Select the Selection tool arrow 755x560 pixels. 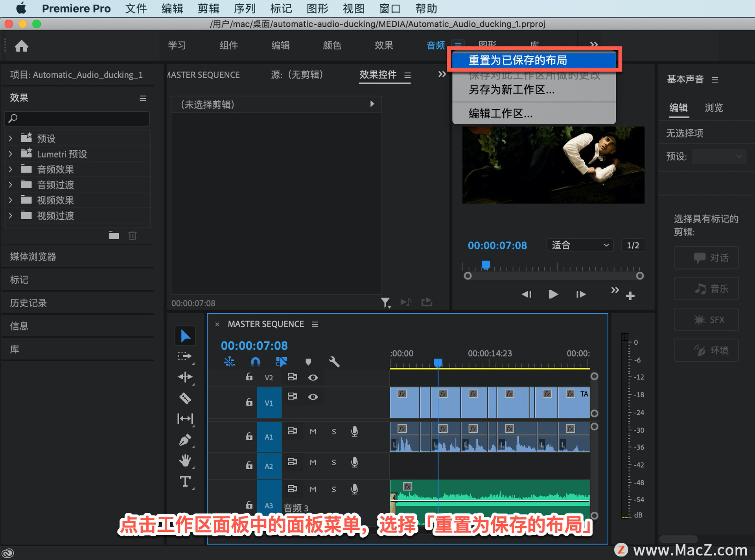coord(185,336)
